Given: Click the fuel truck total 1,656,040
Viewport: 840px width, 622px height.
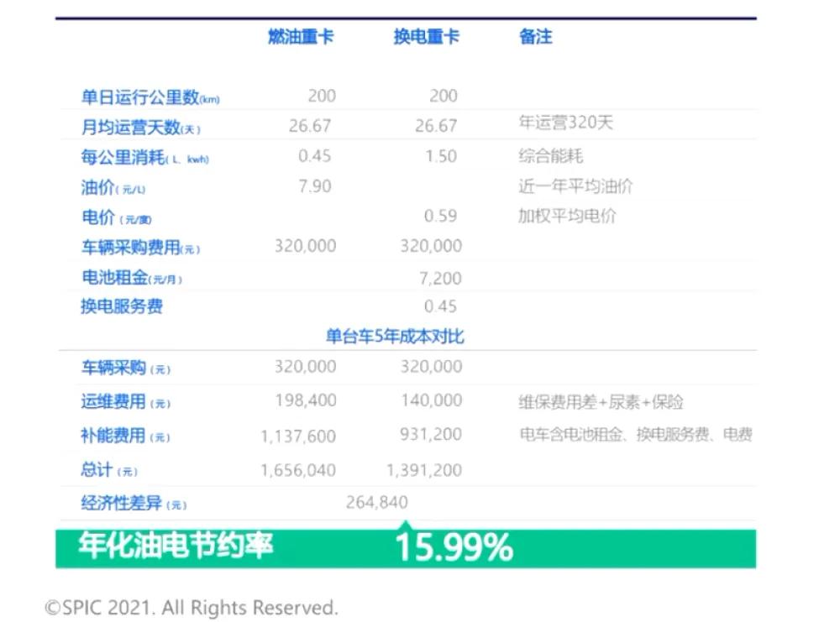Looking at the screenshot, I should [298, 470].
